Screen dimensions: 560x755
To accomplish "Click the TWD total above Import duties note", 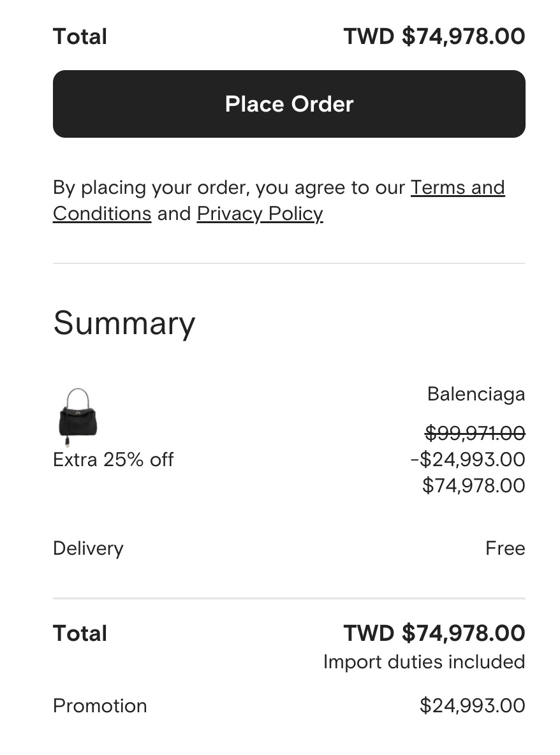I will [x=434, y=633].
